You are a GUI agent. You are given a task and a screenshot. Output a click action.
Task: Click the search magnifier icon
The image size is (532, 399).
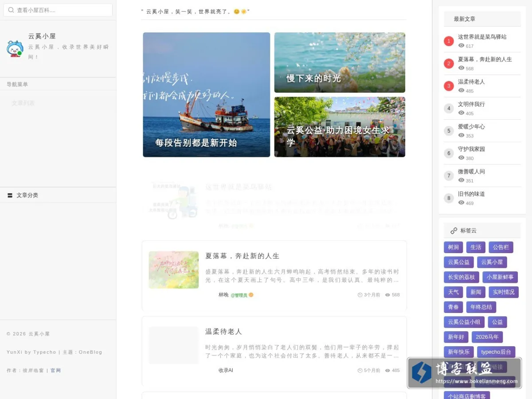click(x=12, y=10)
